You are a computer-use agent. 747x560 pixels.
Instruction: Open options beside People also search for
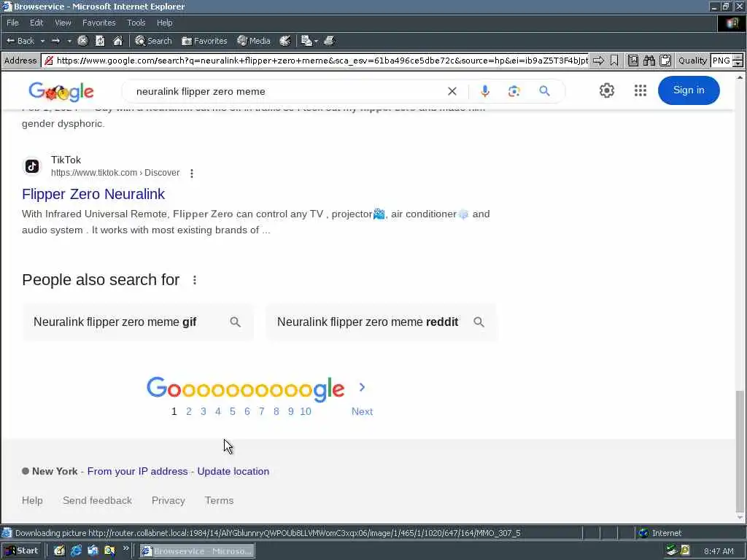(194, 280)
